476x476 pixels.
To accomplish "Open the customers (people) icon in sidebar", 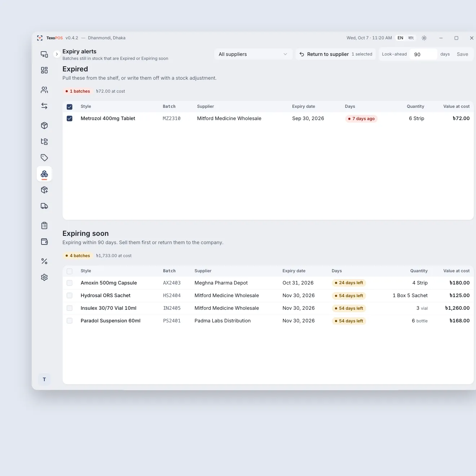I will [44, 90].
